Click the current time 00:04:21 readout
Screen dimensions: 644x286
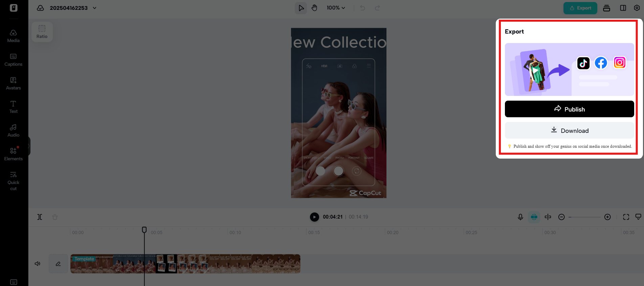point(333,217)
